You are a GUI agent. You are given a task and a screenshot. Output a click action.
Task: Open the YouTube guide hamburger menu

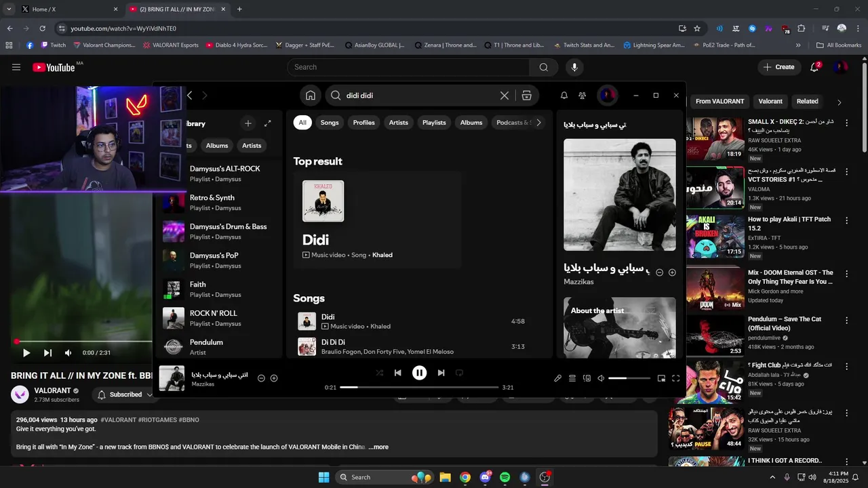click(x=16, y=67)
